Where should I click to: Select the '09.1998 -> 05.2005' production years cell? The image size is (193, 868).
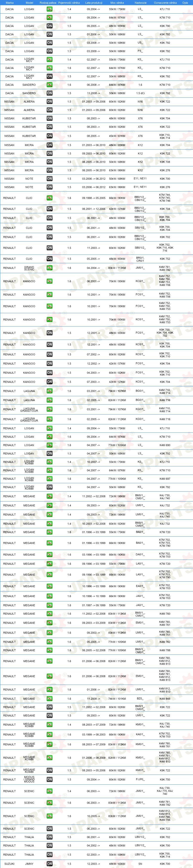(94, 198)
